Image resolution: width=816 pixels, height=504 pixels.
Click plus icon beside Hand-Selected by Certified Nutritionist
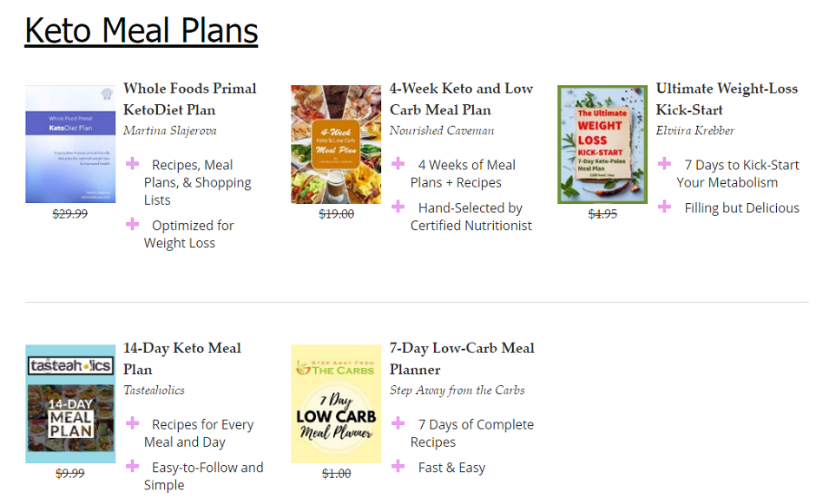(x=398, y=207)
